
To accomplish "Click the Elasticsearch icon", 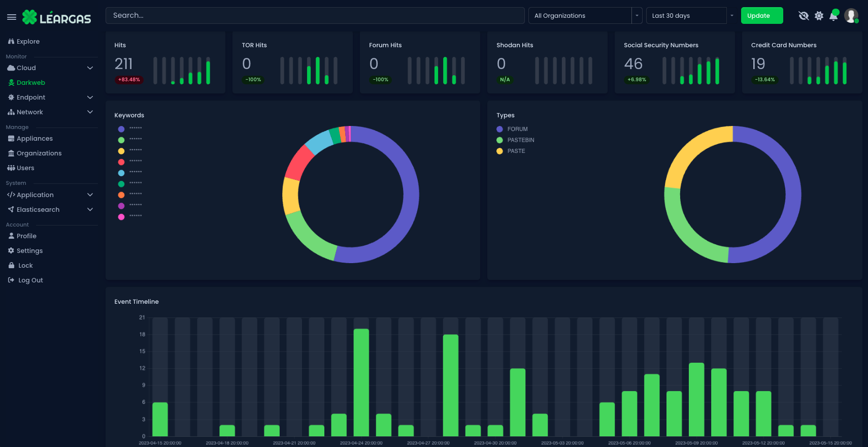I will [11, 210].
